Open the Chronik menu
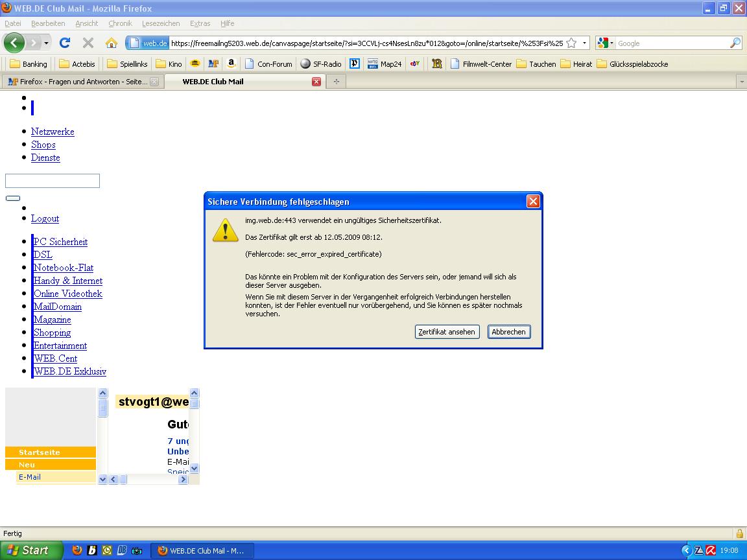747x560 pixels. tap(120, 23)
